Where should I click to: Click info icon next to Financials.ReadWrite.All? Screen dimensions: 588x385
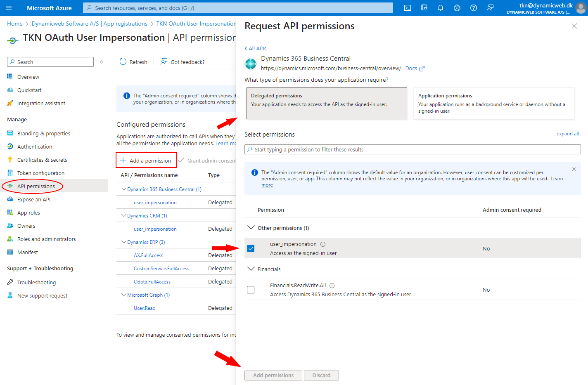pyautogui.click(x=332, y=286)
